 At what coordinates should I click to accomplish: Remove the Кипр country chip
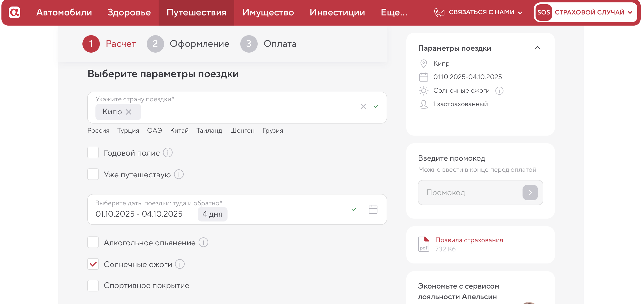[x=129, y=112]
